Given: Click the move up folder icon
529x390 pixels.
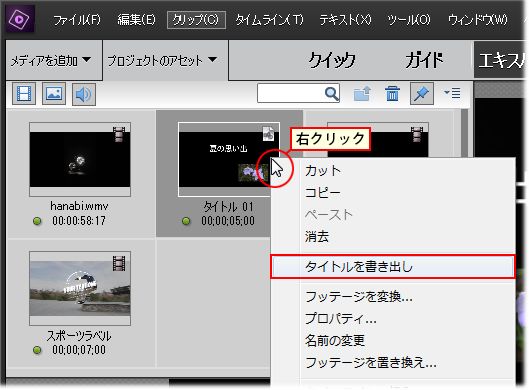Looking at the screenshot, I should click(362, 93).
